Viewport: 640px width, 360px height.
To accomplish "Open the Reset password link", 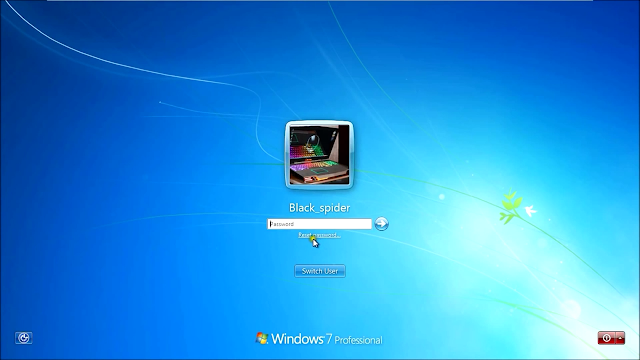I will (x=319, y=235).
